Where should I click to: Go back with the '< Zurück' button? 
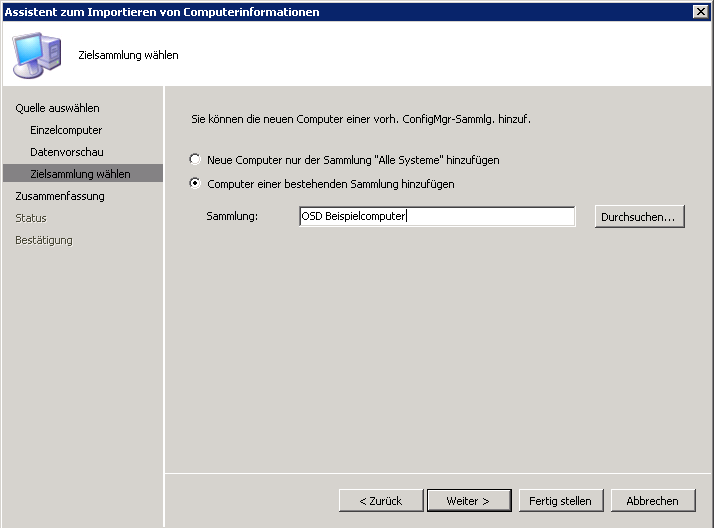tap(377, 500)
